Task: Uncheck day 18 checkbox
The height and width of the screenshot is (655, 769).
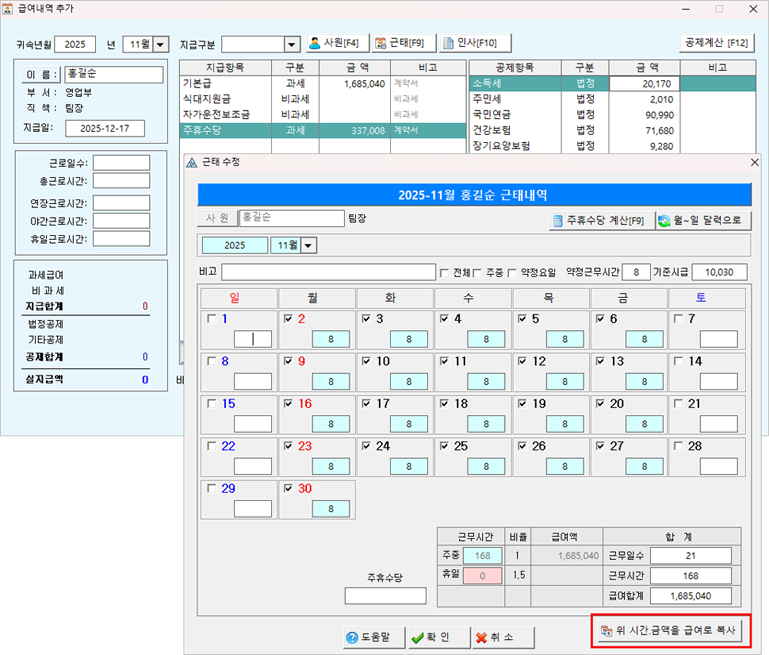Action: pos(444,403)
